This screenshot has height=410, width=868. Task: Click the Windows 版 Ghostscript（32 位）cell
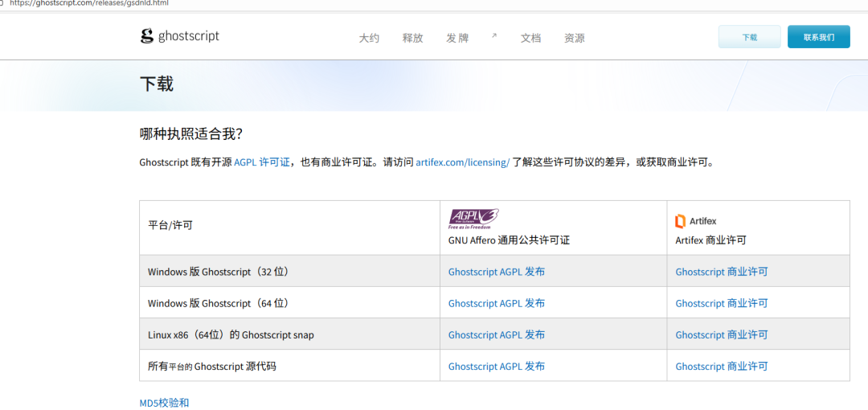pyautogui.click(x=289, y=271)
